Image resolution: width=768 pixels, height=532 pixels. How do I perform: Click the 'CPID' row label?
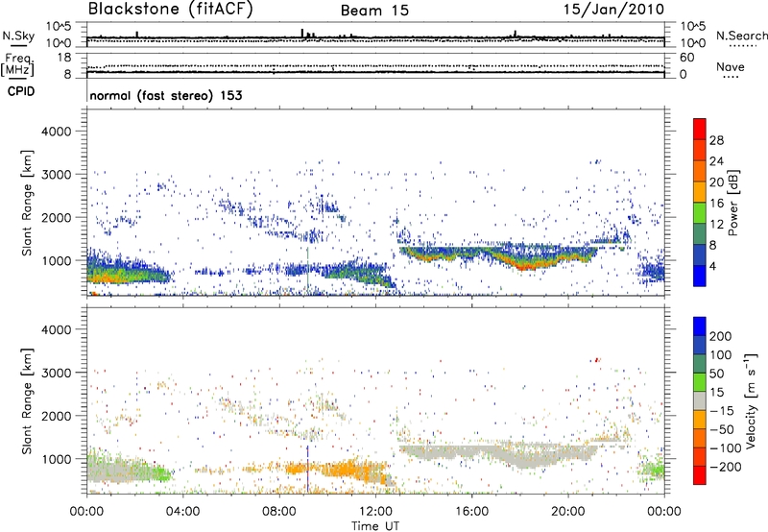[x=21, y=91]
